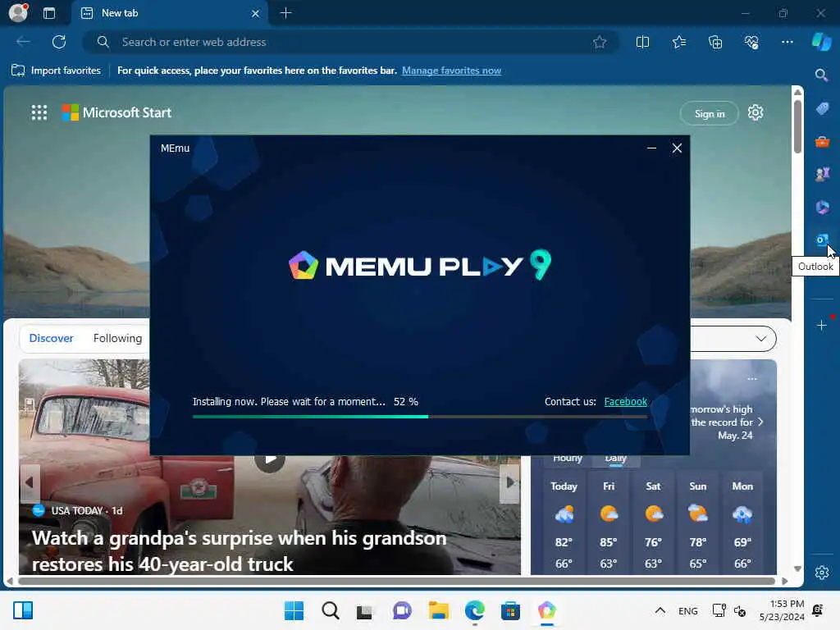Focus the search or enter web address field
The height and width of the screenshot is (630, 840).
pyautogui.click(x=351, y=42)
